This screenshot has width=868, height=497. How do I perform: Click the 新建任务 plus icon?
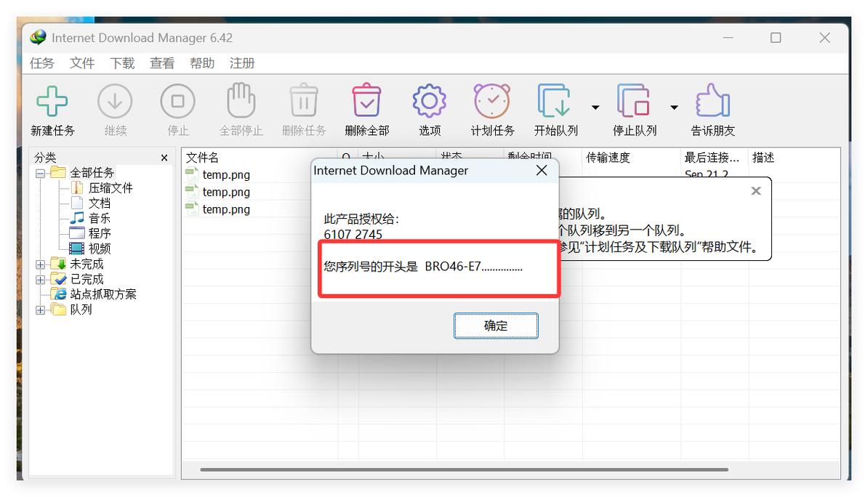point(52,102)
